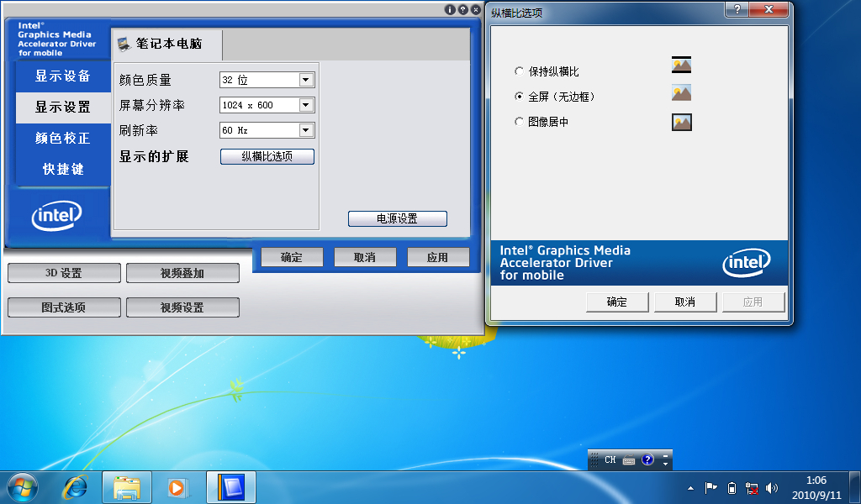Select the 图像居中 radio button

click(x=518, y=122)
